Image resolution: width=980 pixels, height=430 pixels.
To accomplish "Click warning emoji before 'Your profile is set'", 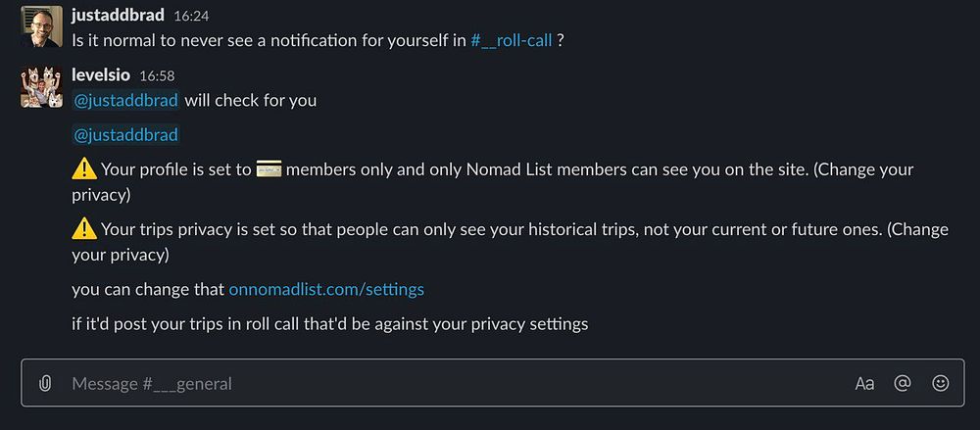I will click(84, 169).
